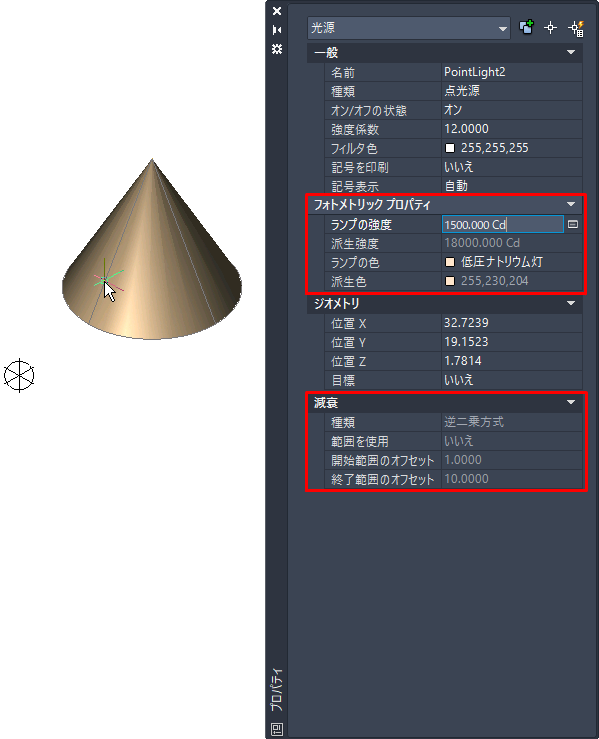Collapse the 減衰 section arrow

571,402
